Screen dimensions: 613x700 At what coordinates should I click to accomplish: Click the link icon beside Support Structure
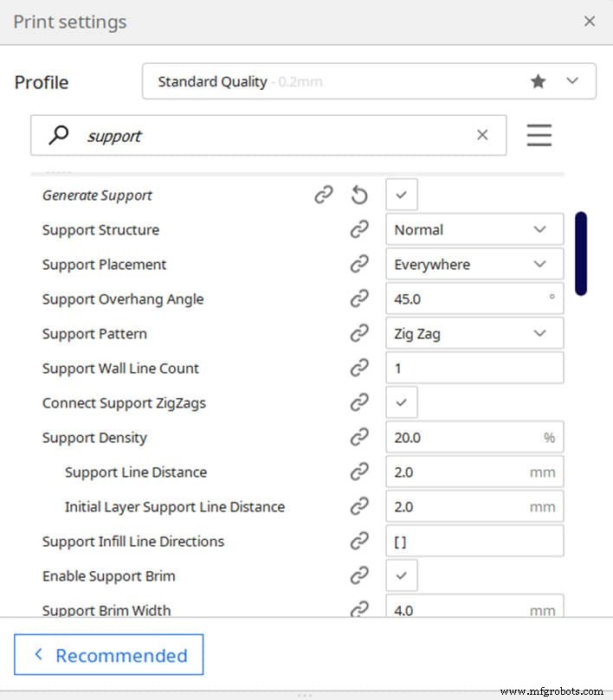(x=360, y=229)
